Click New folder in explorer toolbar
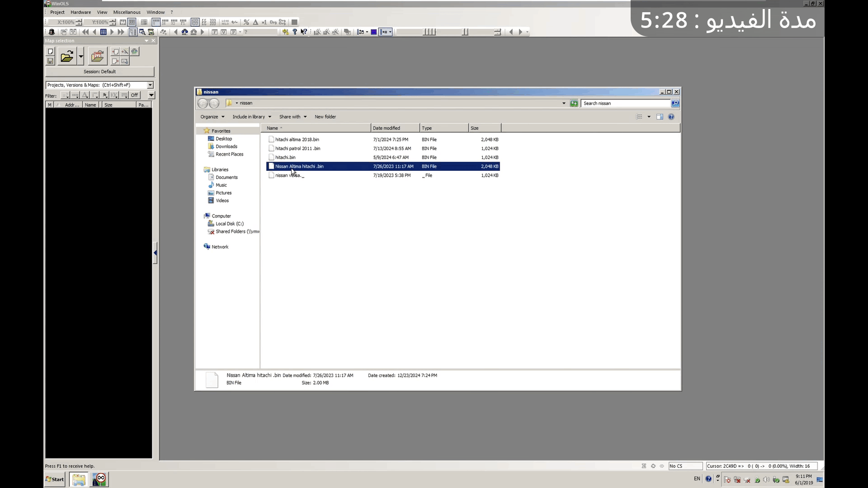 [325, 117]
